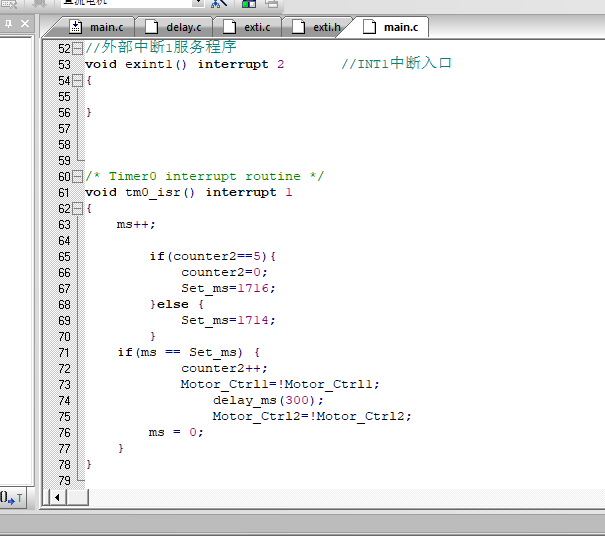Collapse the tm0_isr body at line 62

pos(78,209)
